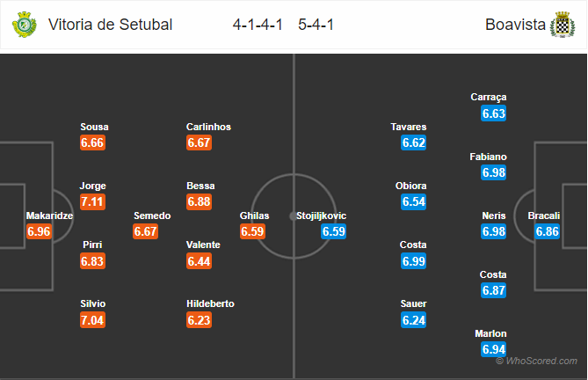Viewport: 588px width, 380px height.
Task: Select striker Ghilas' 6.59 orange badge
Action: 253,231
